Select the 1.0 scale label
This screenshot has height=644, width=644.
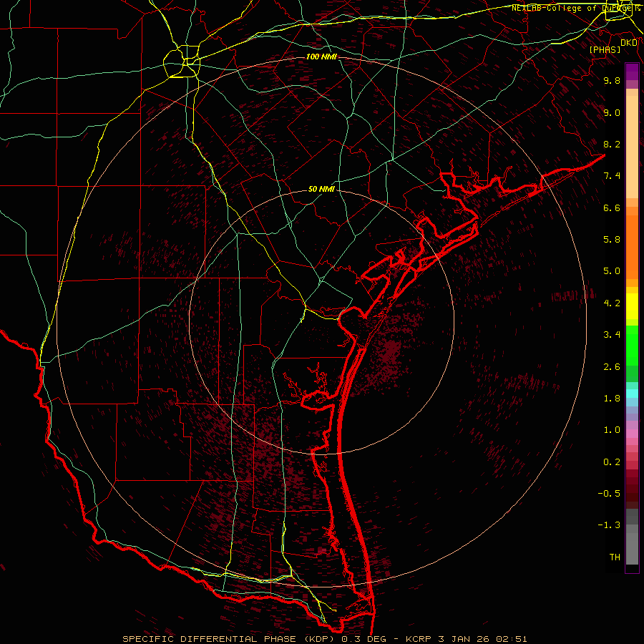(x=612, y=430)
